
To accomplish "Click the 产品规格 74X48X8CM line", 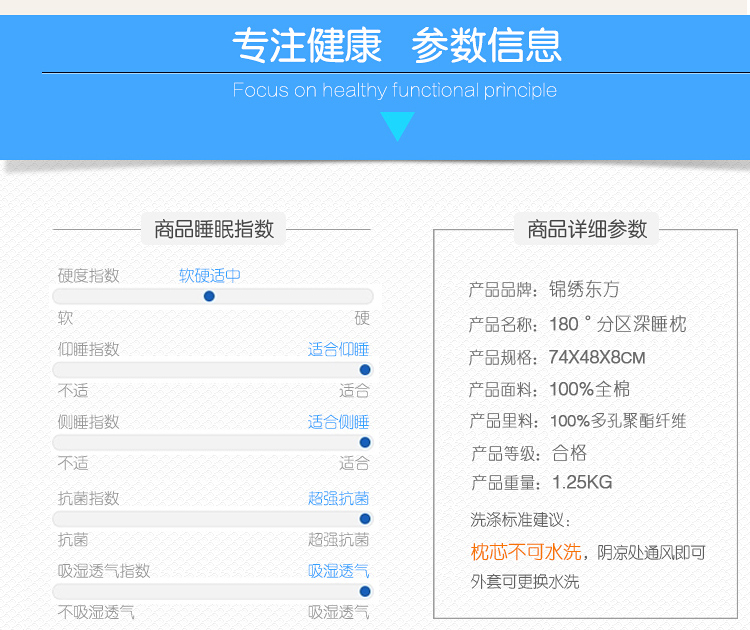I will pyautogui.click(x=557, y=357).
